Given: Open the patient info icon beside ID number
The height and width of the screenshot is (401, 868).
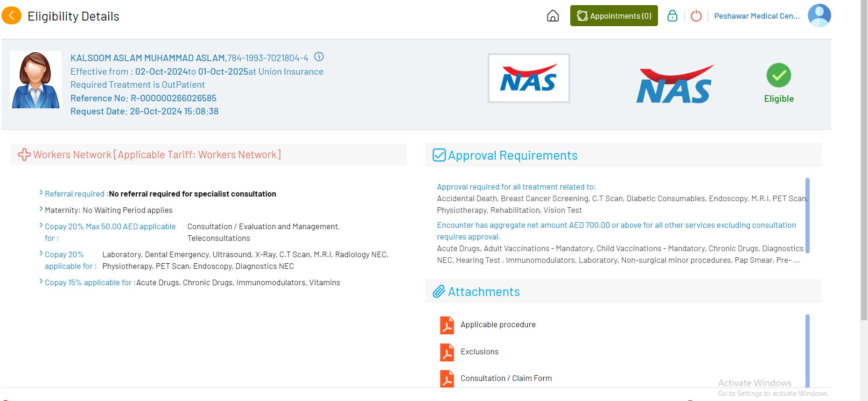Looking at the screenshot, I should [319, 57].
